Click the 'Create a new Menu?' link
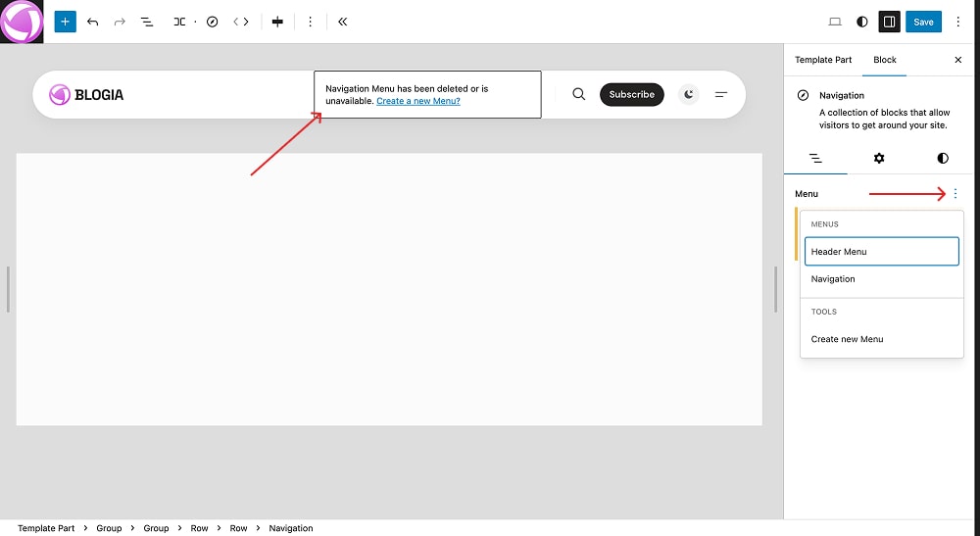980x536 pixels. click(x=417, y=101)
